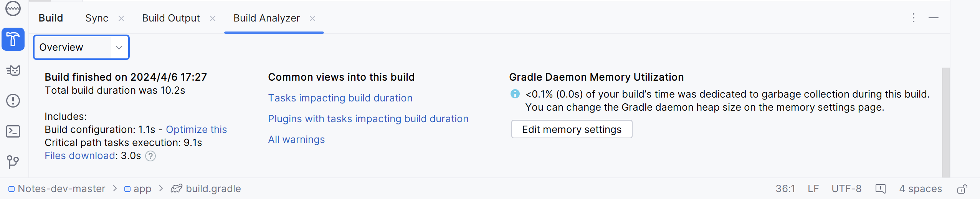
Task: Click the Optimize this link
Action: (x=196, y=129)
